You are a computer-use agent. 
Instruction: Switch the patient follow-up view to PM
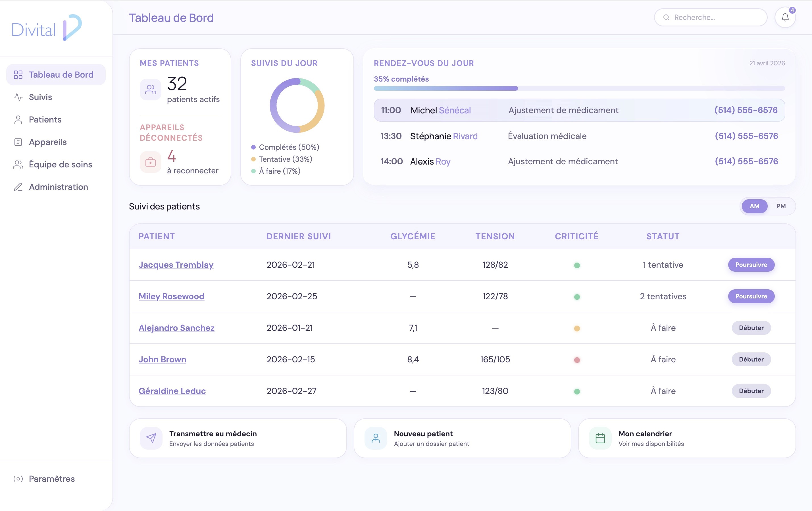point(781,206)
